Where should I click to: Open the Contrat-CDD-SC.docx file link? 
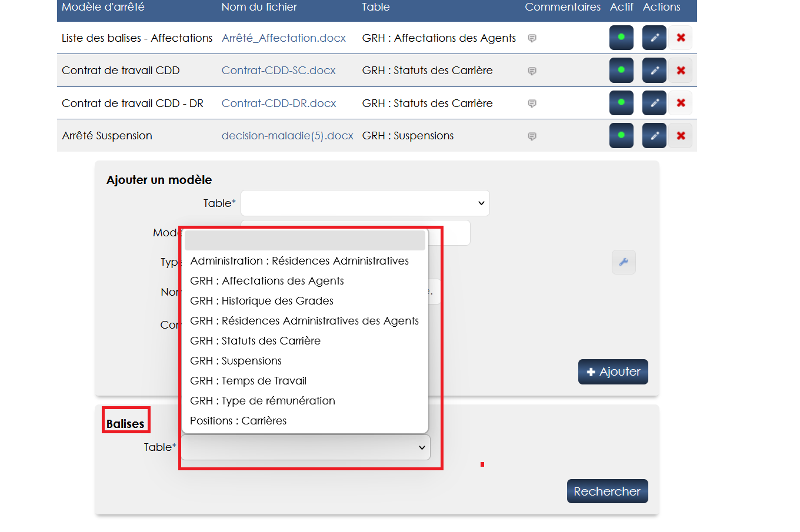click(x=278, y=71)
